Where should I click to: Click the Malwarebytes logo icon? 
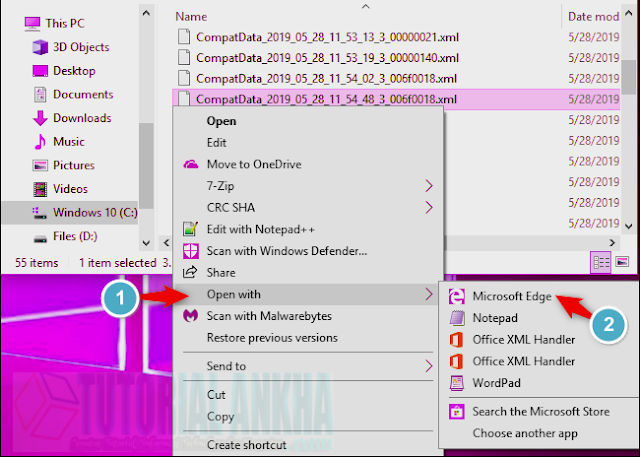tap(191, 316)
